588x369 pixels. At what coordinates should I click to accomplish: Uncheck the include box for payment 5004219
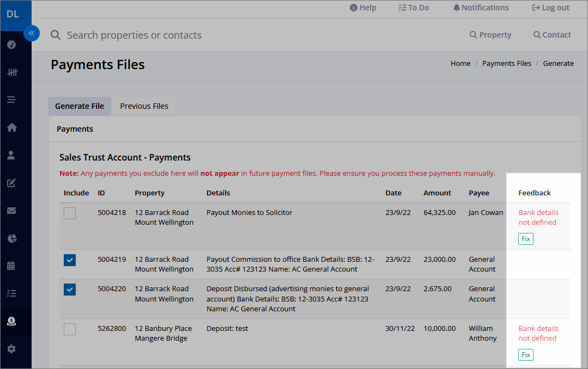tap(70, 260)
